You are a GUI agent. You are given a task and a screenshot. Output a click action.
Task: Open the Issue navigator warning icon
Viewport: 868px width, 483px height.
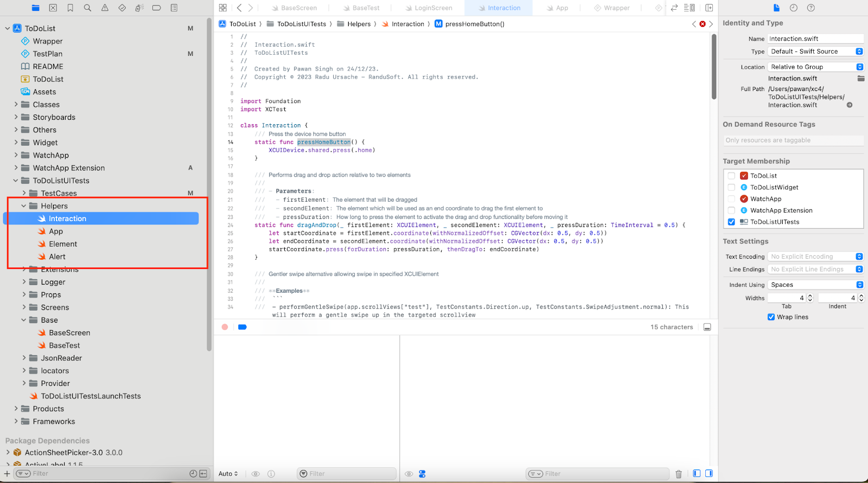[x=105, y=8]
